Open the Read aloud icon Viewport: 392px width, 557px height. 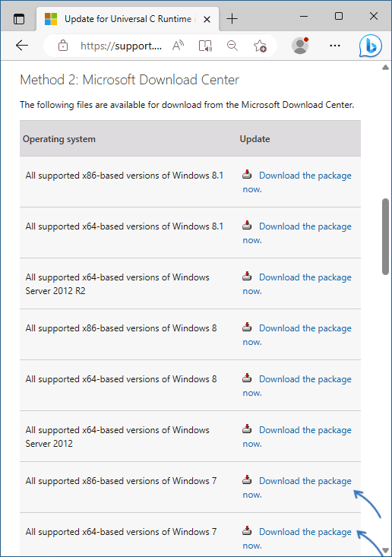coord(179,46)
